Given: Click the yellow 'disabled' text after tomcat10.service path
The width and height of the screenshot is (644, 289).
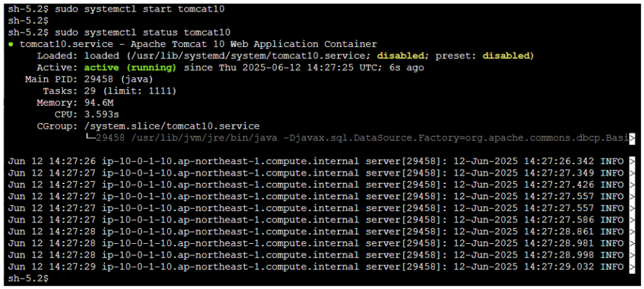Looking at the screenshot, I should pyautogui.click(x=401, y=56).
